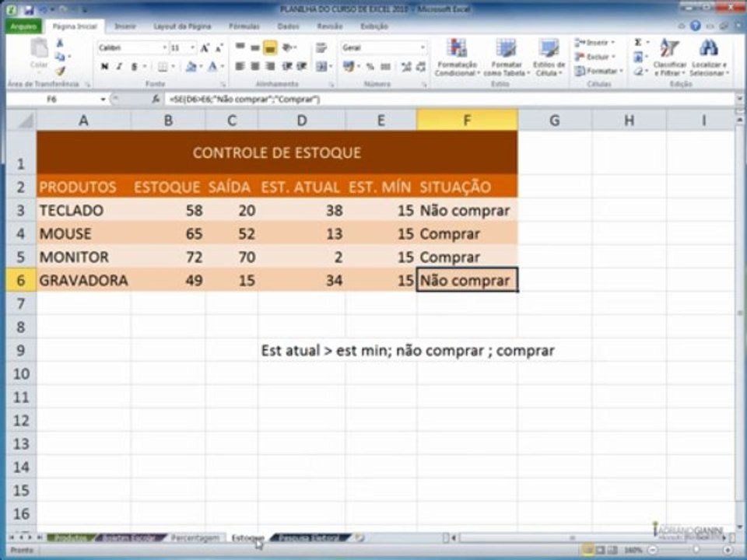Switch to the Dados ribbon tab
The width and height of the screenshot is (747, 560).
point(288,26)
